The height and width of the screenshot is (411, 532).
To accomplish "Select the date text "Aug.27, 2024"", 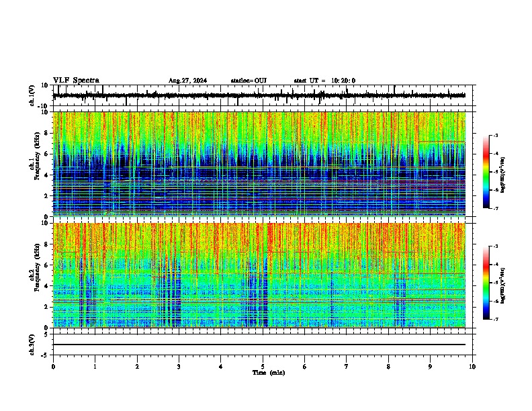I will pyautogui.click(x=187, y=81).
